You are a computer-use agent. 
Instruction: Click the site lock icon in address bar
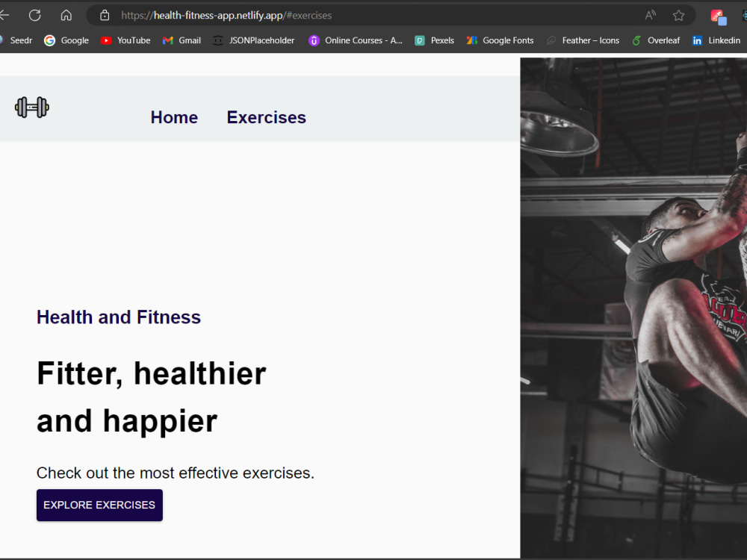(105, 15)
